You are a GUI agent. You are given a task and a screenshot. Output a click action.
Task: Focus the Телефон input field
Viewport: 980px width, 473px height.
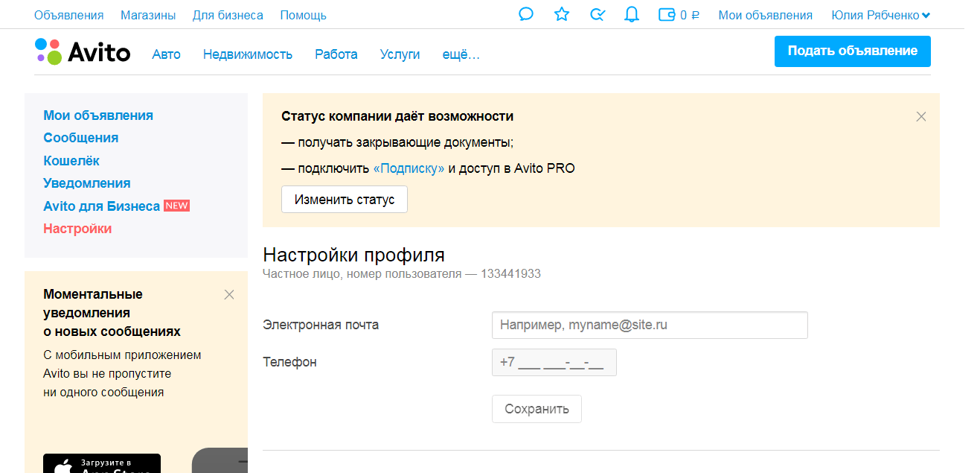[554, 362]
